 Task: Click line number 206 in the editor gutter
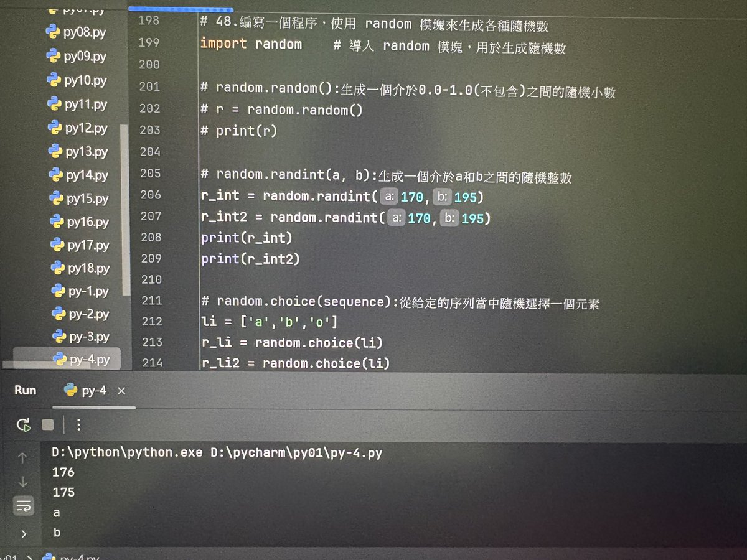[149, 196]
